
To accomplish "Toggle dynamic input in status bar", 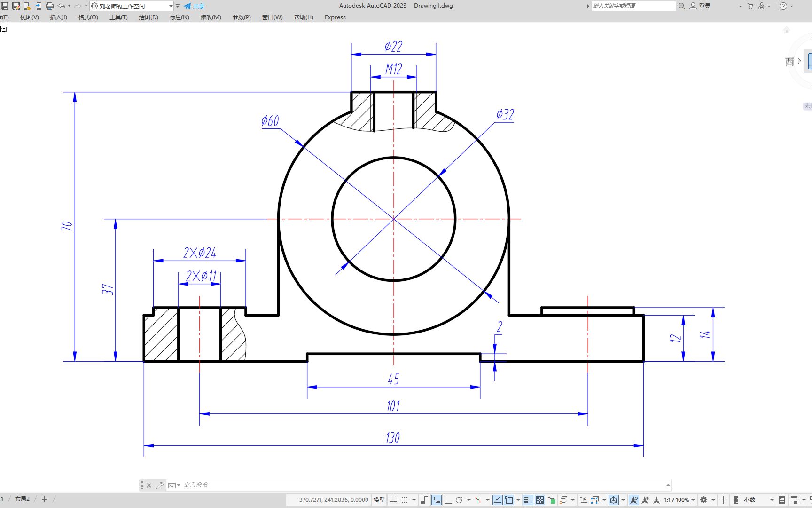I will click(x=437, y=500).
